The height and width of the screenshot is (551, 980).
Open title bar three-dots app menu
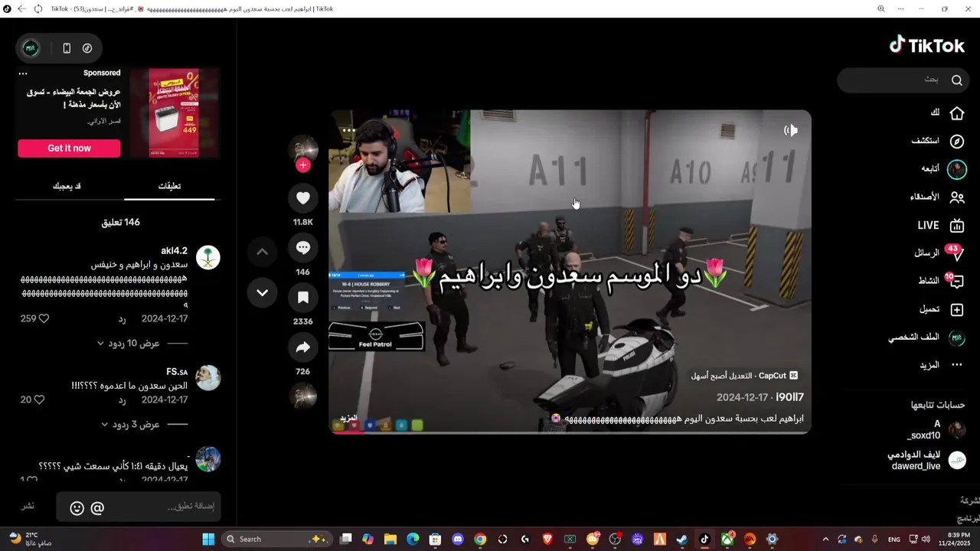tap(901, 9)
